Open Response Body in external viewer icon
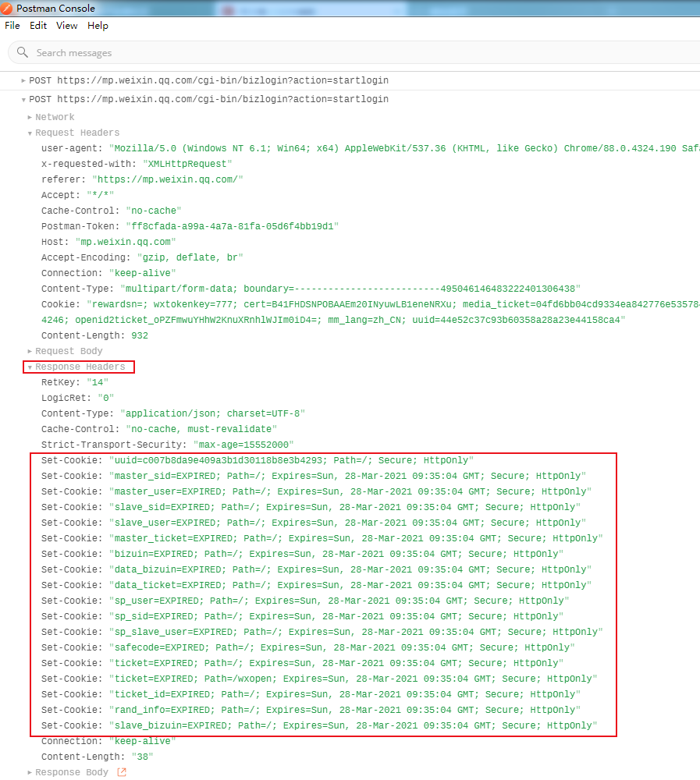This screenshot has height=780, width=700. pos(122,772)
